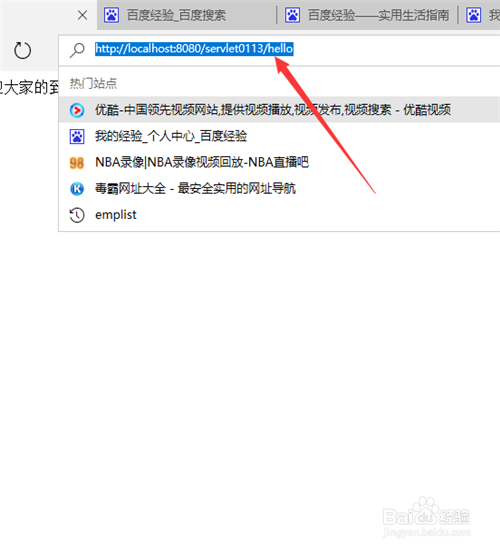The height and width of the screenshot is (550, 500).
Task: Select the emplist history entry
Action: pos(279,215)
